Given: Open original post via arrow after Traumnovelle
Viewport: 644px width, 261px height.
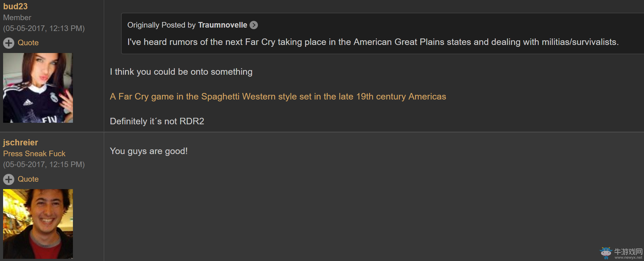Looking at the screenshot, I should [x=254, y=25].
